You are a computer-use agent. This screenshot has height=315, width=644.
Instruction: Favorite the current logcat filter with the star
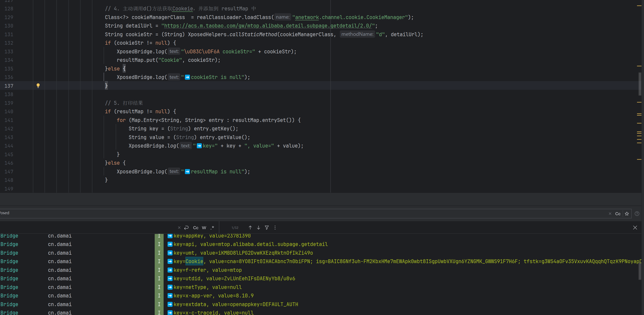click(627, 214)
